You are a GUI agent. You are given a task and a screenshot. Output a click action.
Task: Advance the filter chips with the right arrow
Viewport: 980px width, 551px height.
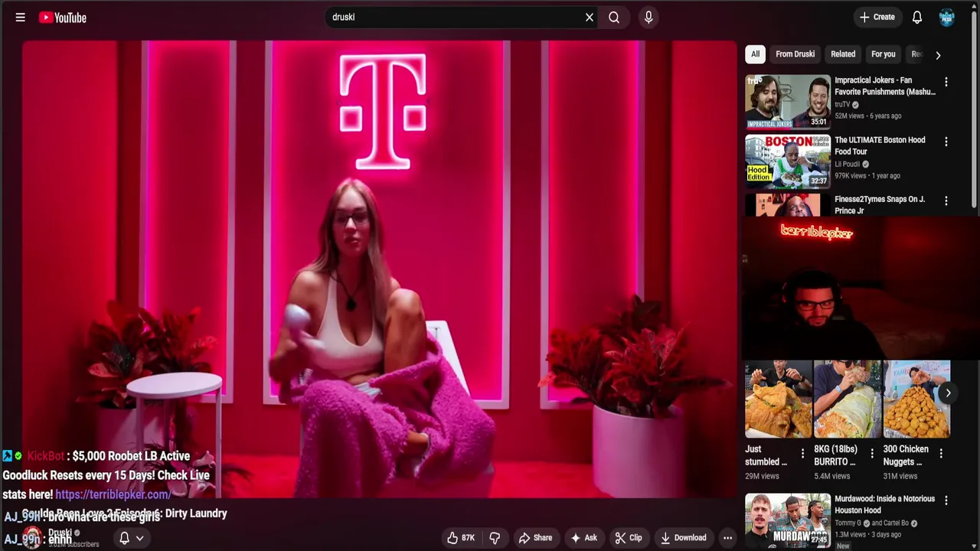938,55
